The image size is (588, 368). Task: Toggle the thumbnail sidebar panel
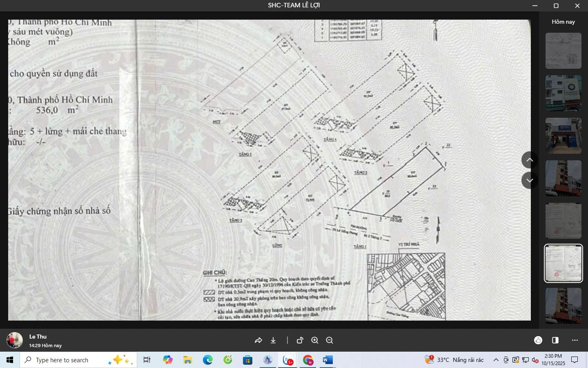click(x=555, y=340)
